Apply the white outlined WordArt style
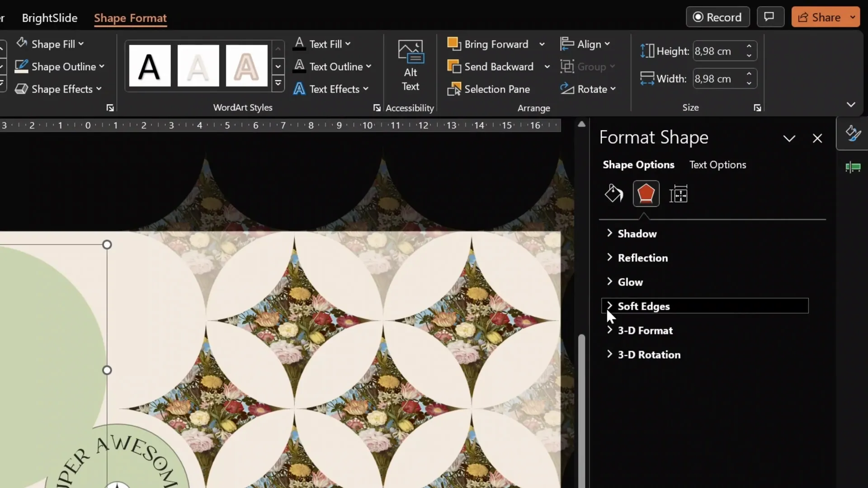This screenshot has height=488, width=868. tap(198, 66)
